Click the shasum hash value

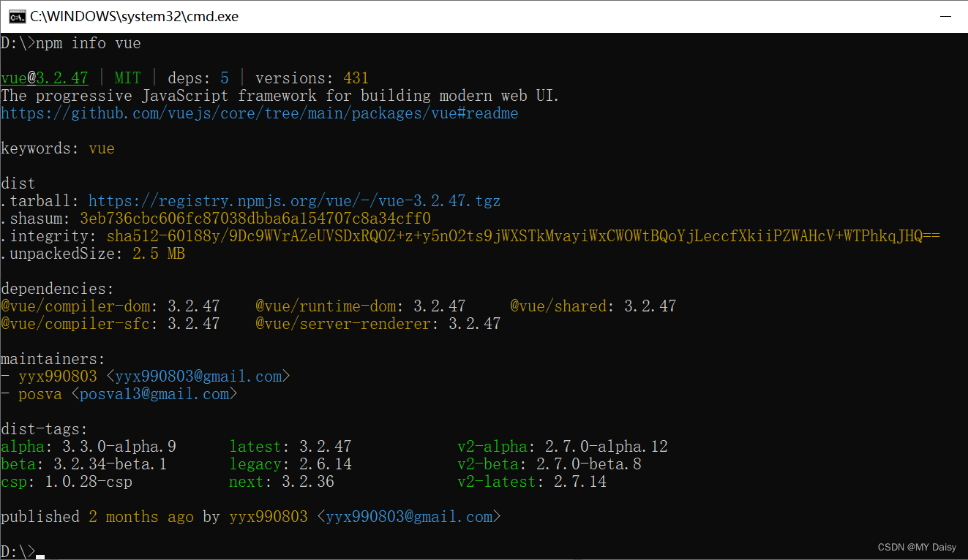coord(255,219)
